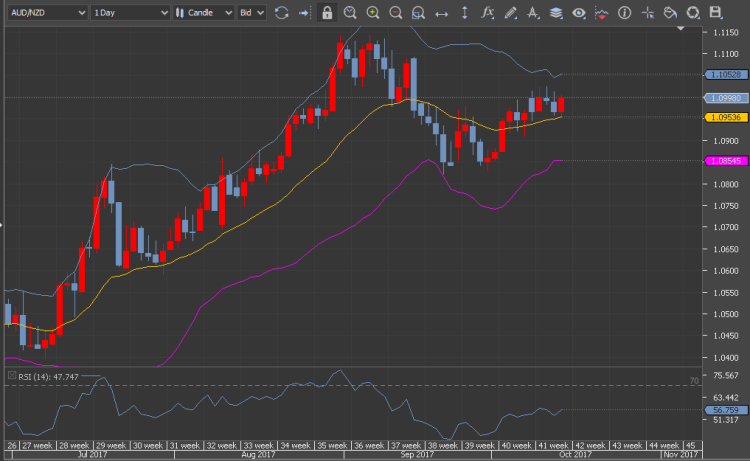Open the layers stack icon
The height and width of the screenshot is (461, 750).
coord(556,13)
